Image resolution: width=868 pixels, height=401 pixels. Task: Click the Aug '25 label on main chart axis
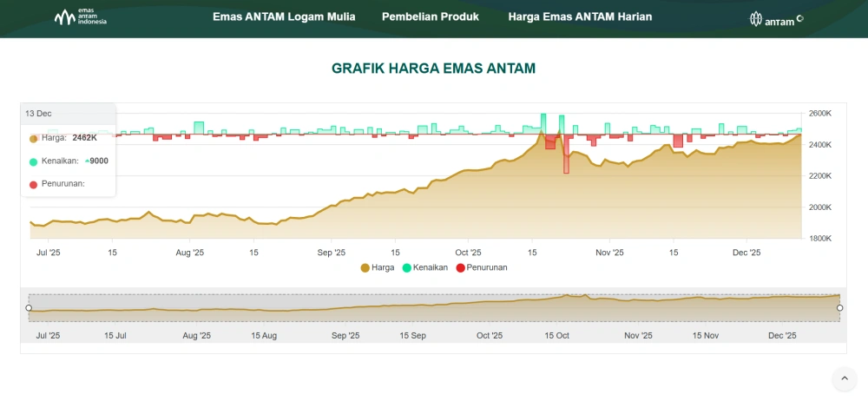tap(190, 253)
